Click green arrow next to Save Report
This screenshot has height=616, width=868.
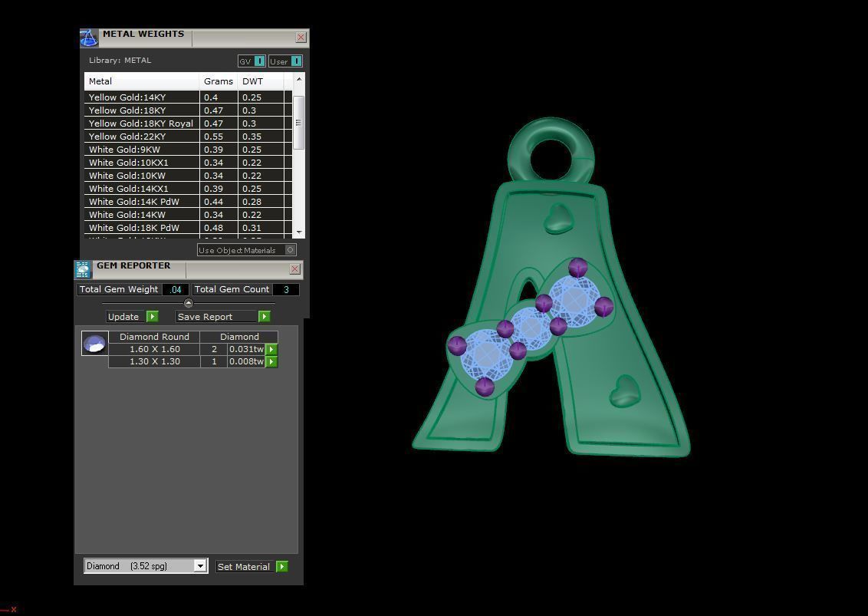click(264, 316)
